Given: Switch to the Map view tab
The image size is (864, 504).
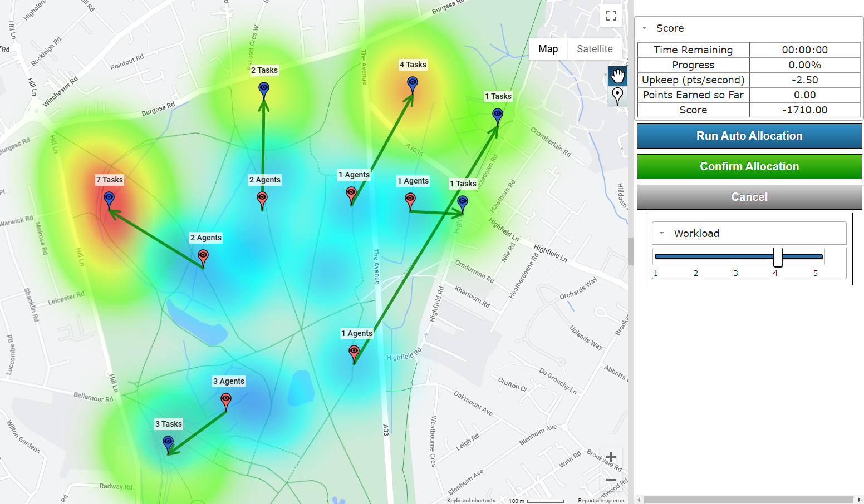Looking at the screenshot, I should click(548, 48).
